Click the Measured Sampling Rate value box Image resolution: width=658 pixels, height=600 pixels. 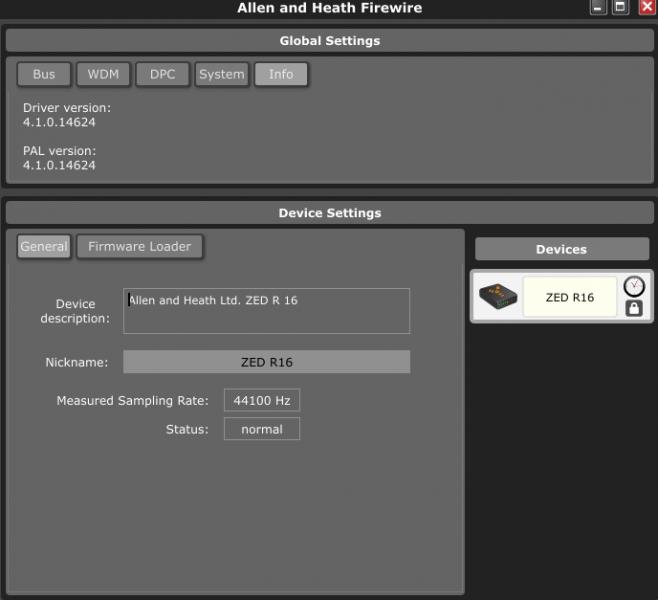[x=262, y=400]
